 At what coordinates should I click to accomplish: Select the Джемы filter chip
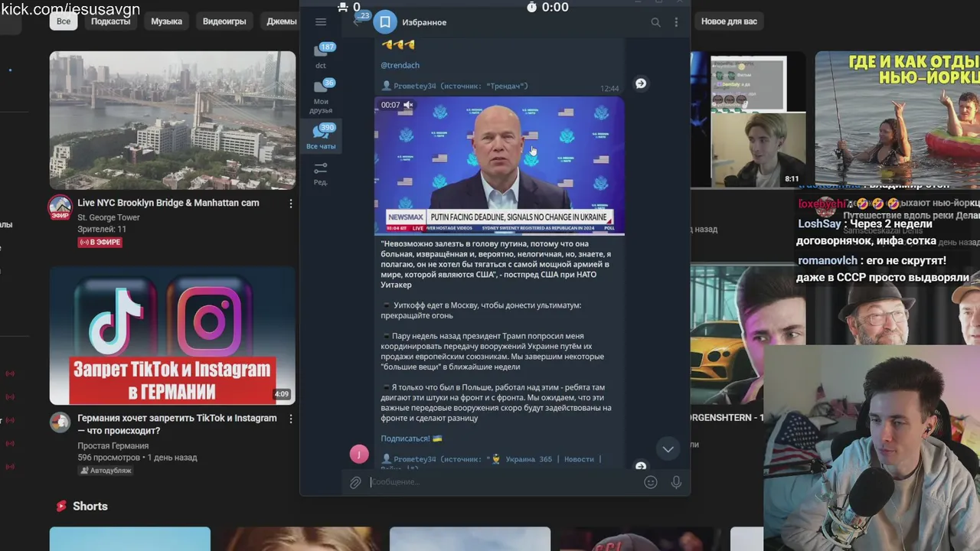279,21
